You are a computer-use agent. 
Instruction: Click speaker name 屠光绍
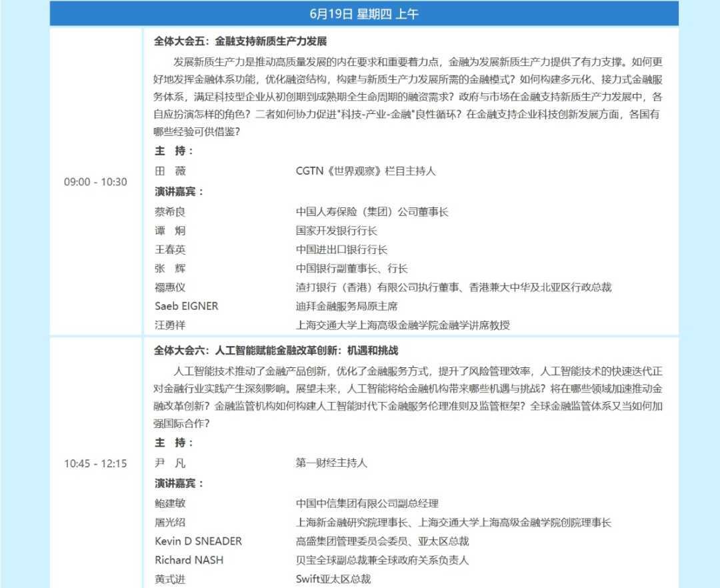(x=170, y=523)
